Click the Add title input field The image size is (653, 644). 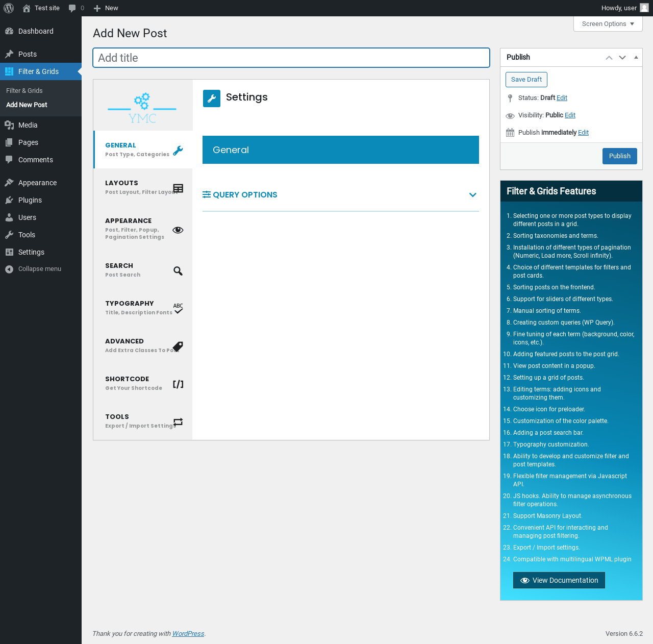point(291,58)
